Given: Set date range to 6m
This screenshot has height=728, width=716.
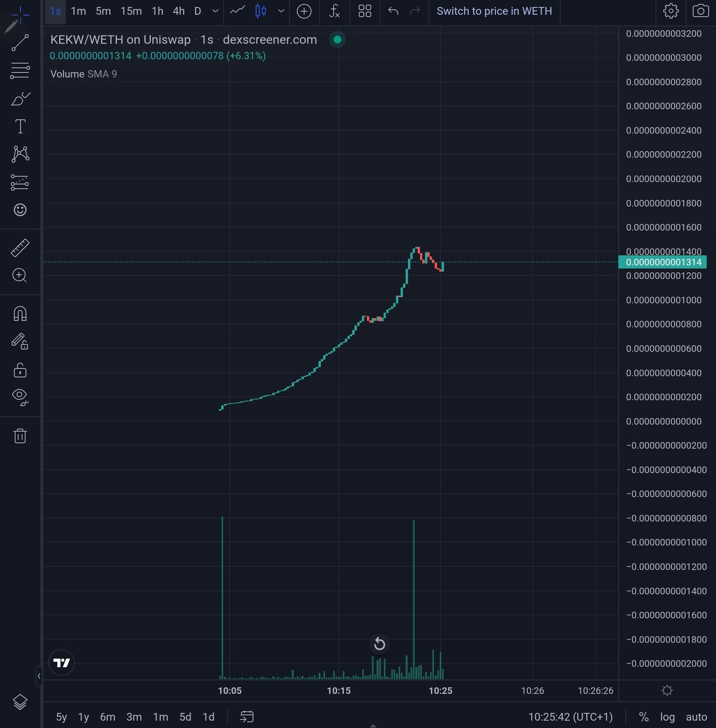Looking at the screenshot, I should click(107, 717).
